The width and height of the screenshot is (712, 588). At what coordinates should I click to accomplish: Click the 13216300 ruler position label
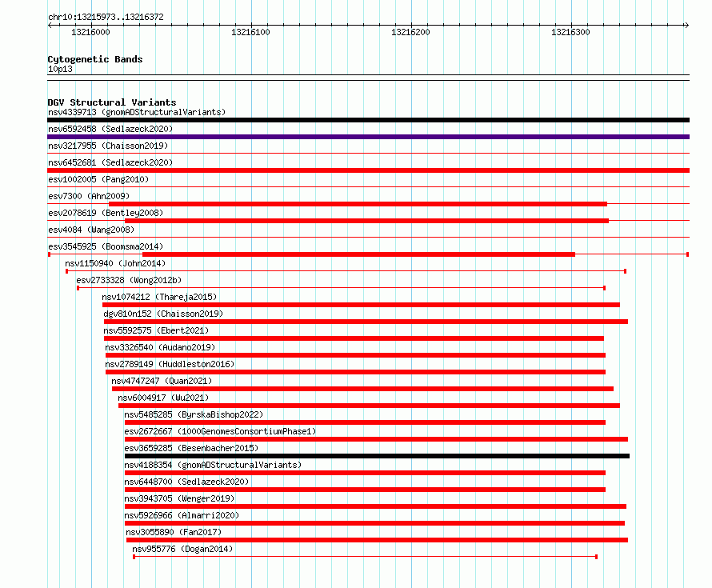coord(570,32)
